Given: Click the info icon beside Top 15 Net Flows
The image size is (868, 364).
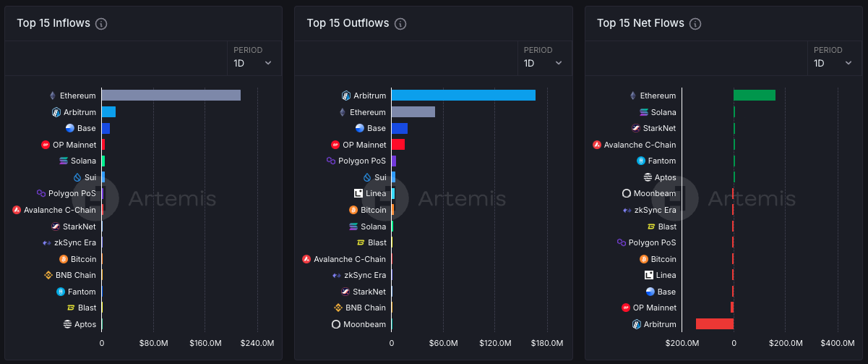Looking at the screenshot, I should [695, 24].
